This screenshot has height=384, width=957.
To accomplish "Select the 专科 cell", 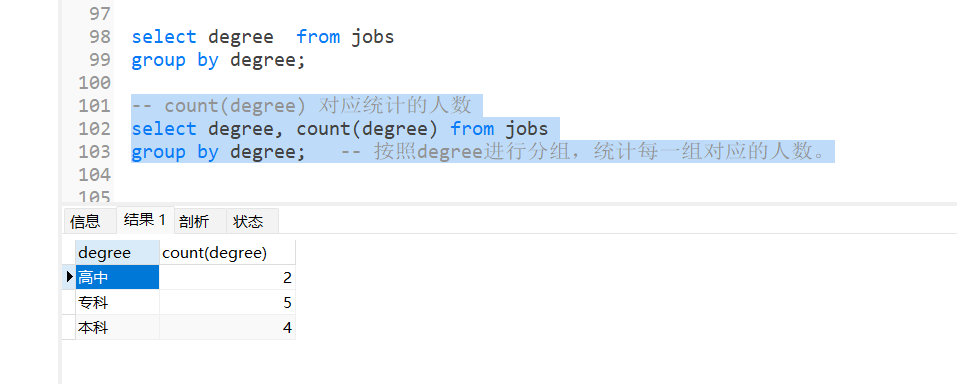I will point(117,303).
